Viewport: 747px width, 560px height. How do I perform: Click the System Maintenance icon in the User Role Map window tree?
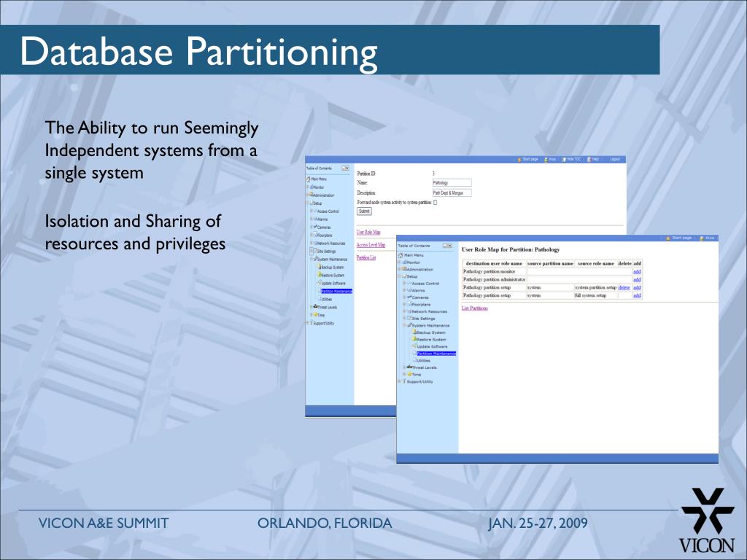point(409,324)
